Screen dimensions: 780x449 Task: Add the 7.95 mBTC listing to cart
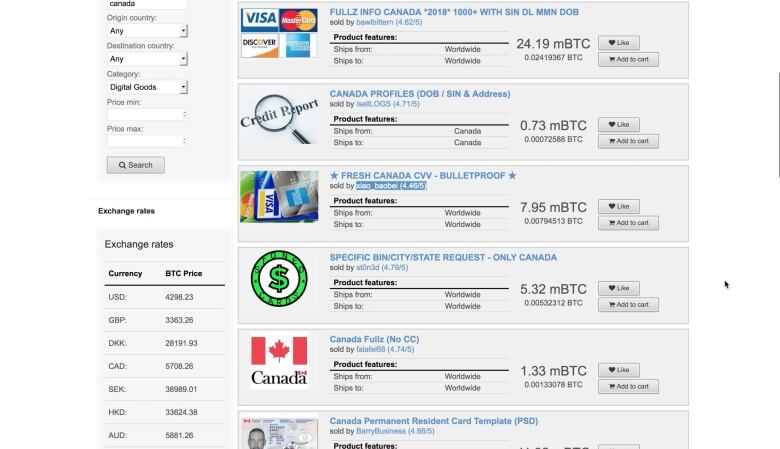[x=628, y=223]
